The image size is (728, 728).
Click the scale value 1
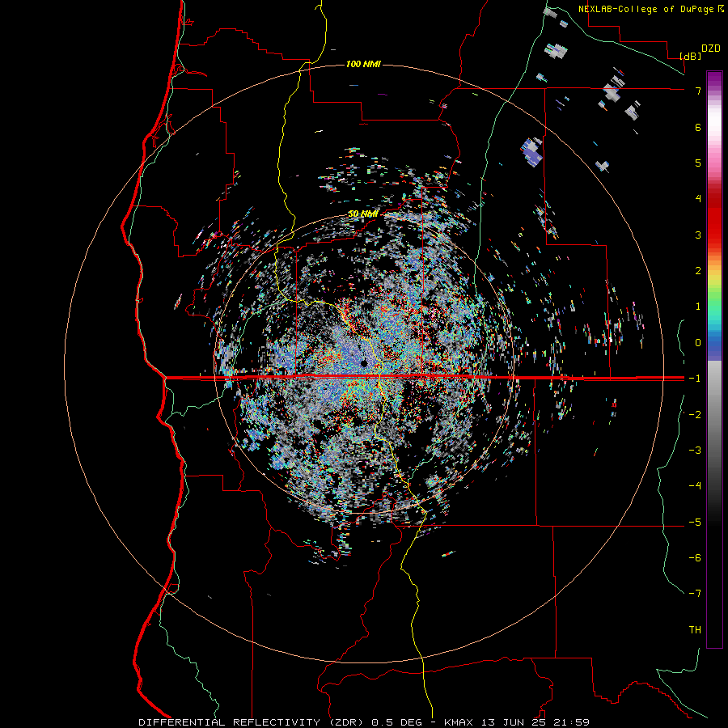click(698, 307)
